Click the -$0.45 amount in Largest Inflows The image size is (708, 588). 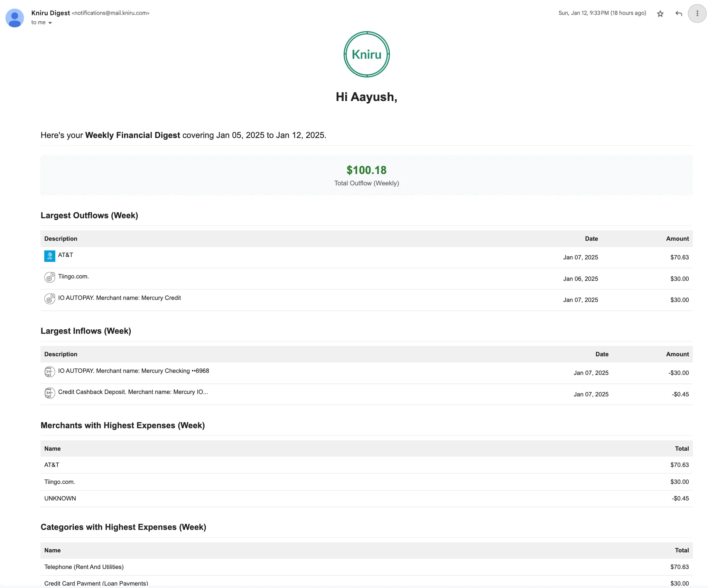680,394
